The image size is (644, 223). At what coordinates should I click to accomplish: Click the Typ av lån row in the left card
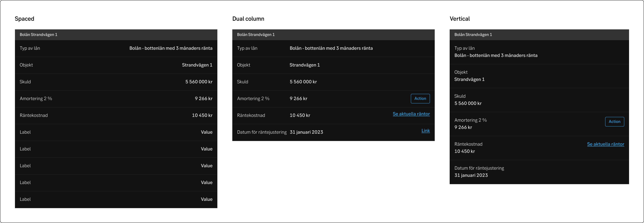[x=30, y=48]
